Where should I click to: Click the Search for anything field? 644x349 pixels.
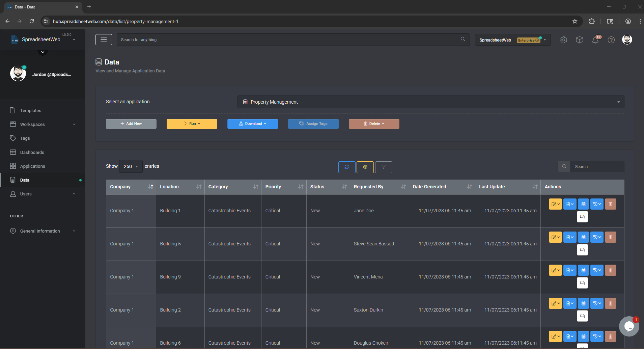(x=289, y=40)
